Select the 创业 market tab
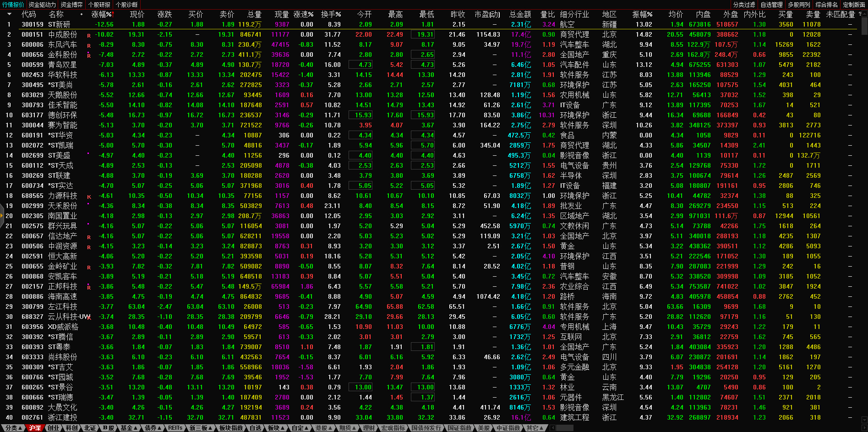868x432 pixels. tap(54, 428)
